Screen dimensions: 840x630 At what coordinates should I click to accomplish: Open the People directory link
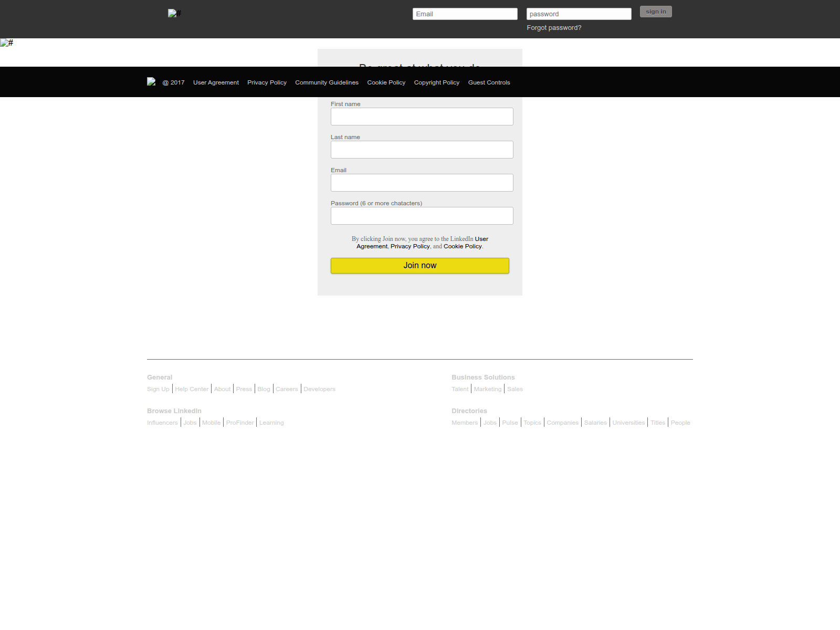coord(680,423)
